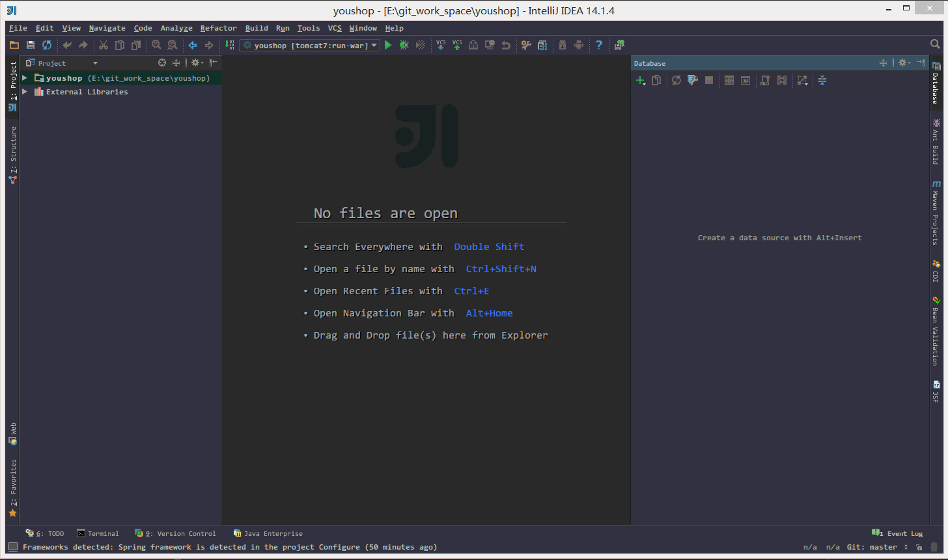This screenshot has width=948, height=560.
Task: Add a data source with green plus
Action: coord(640,81)
